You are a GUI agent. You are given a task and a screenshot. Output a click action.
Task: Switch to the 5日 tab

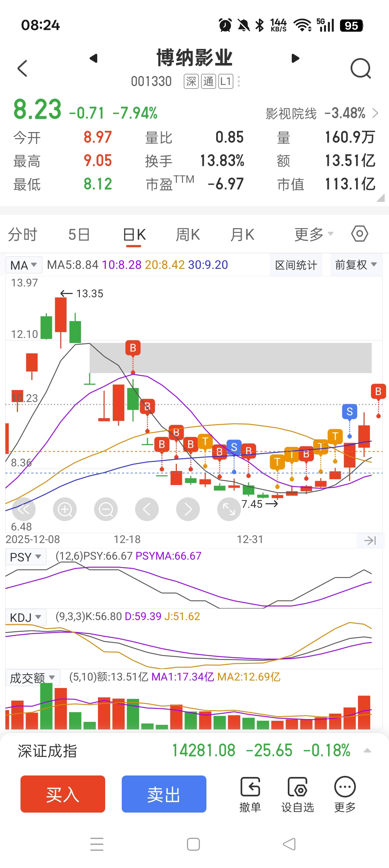click(x=79, y=235)
